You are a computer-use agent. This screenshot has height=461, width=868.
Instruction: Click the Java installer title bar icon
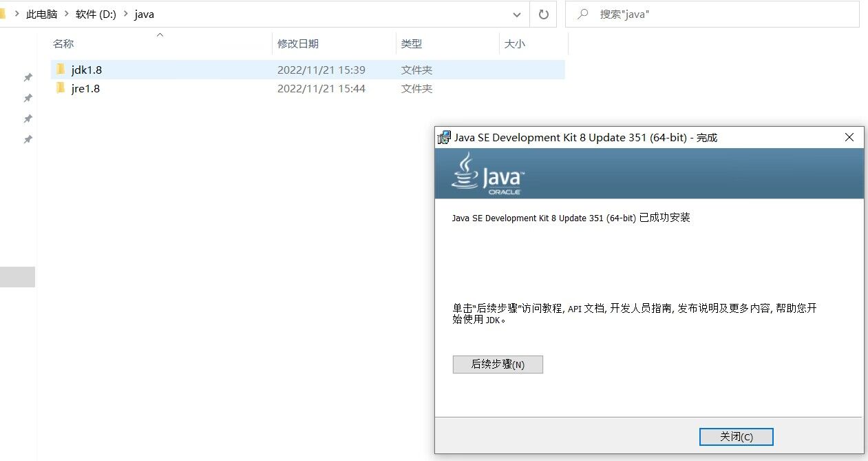pos(444,137)
